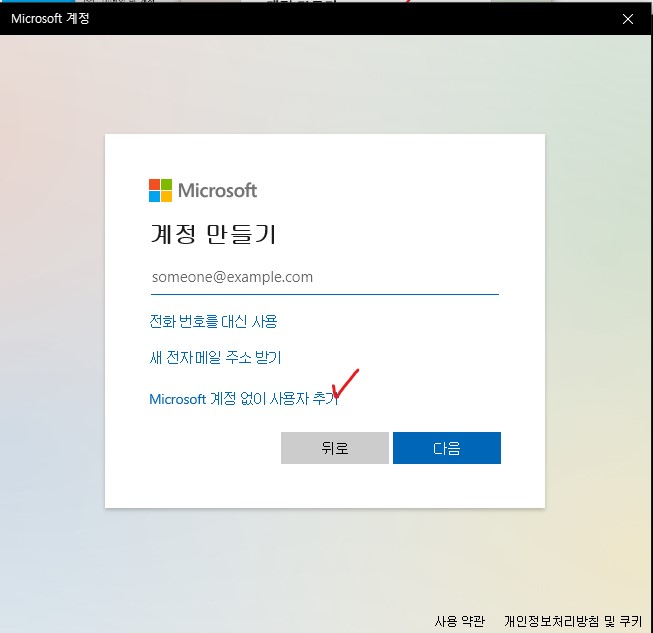The width and height of the screenshot is (653, 633).
Task: Click the '계정 만들기' heading text
Action: pos(213,234)
